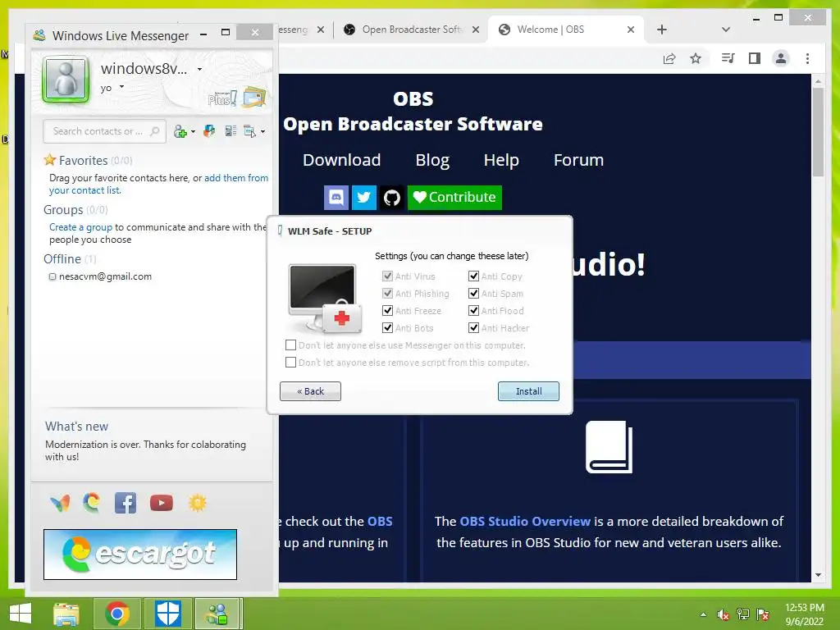The width and height of the screenshot is (840, 630).
Task: Bookmark this page with star icon
Action: tap(696, 58)
